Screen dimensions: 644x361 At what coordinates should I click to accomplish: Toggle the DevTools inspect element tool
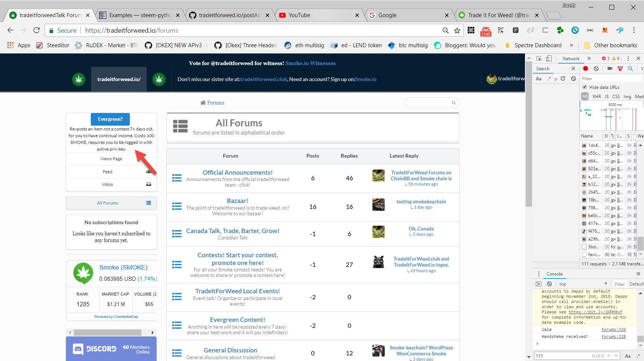539,58
